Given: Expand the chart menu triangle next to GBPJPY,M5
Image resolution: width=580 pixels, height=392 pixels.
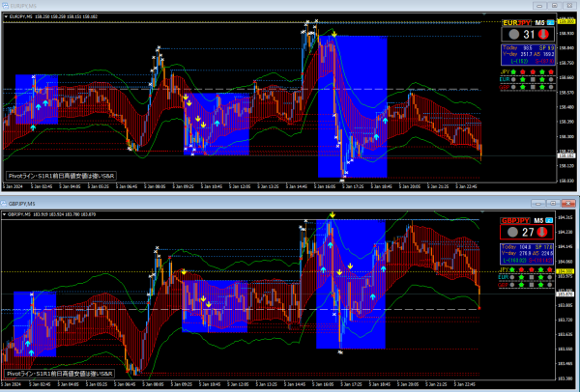Looking at the screenshot, I should (4, 213).
